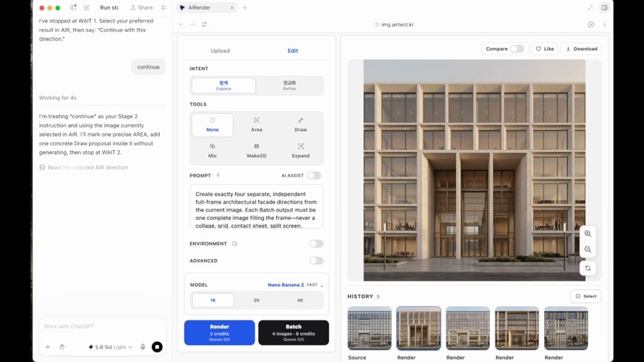Click the microphone icon beside PROMPT

218,176
